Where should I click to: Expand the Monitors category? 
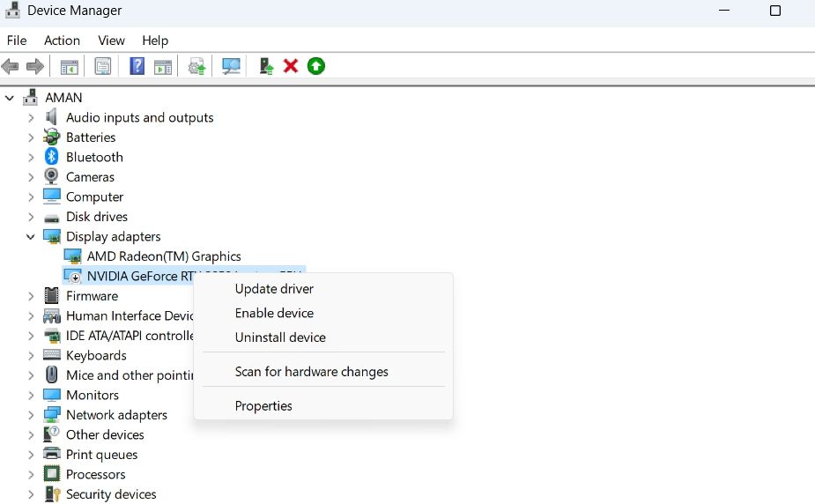31,395
